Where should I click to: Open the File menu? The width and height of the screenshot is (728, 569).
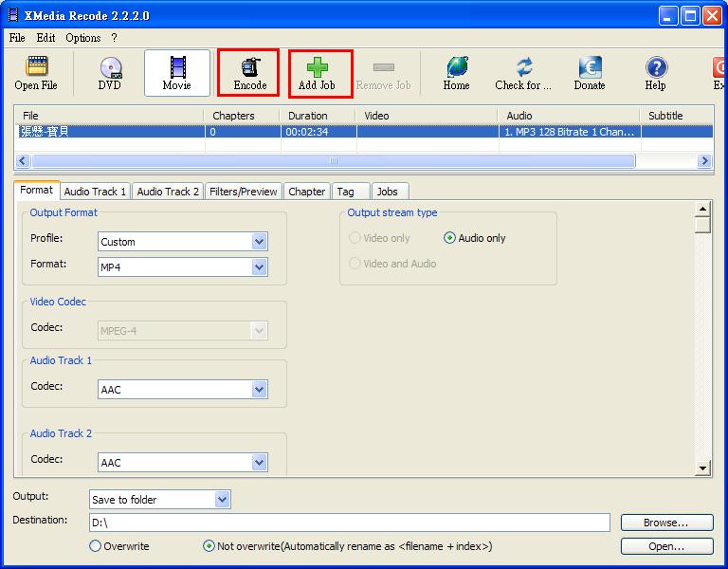[17, 38]
